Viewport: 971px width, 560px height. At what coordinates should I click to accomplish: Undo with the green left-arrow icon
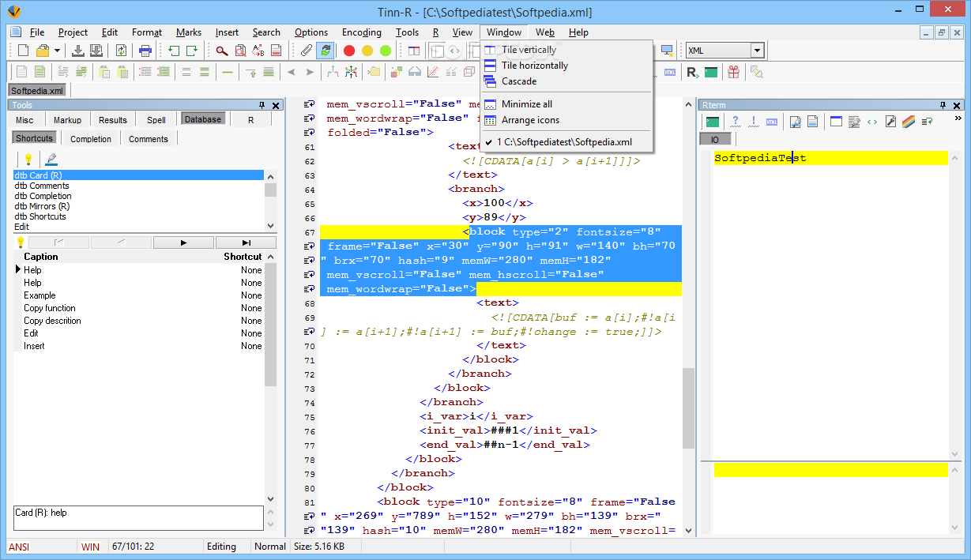point(174,51)
